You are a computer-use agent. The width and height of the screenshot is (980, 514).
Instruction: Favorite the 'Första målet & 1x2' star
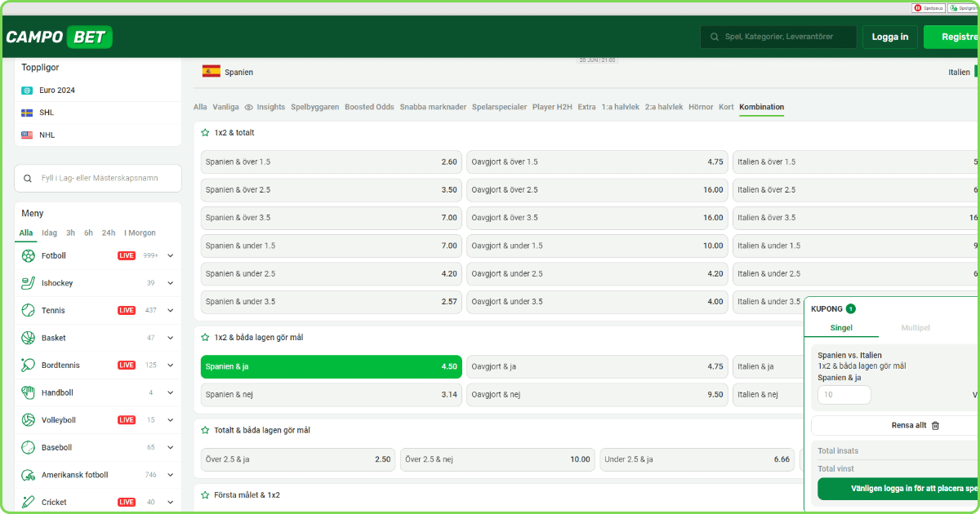point(205,495)
